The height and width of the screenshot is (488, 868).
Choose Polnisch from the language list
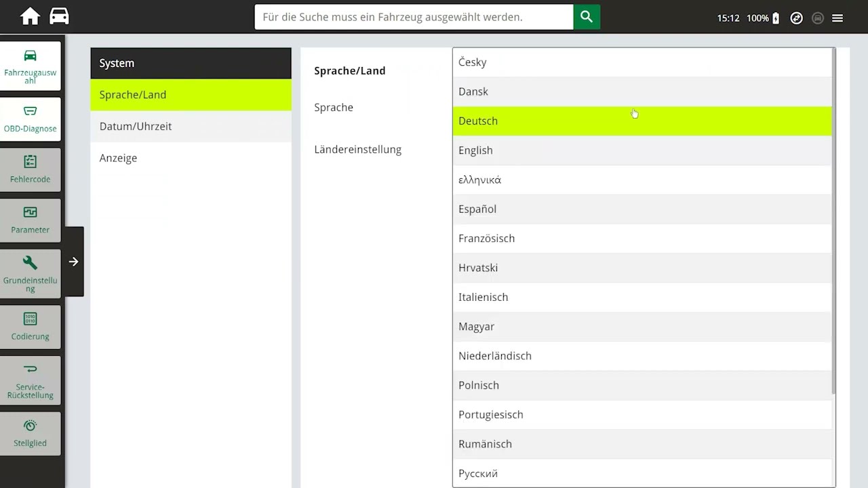[x=642, y=385]
